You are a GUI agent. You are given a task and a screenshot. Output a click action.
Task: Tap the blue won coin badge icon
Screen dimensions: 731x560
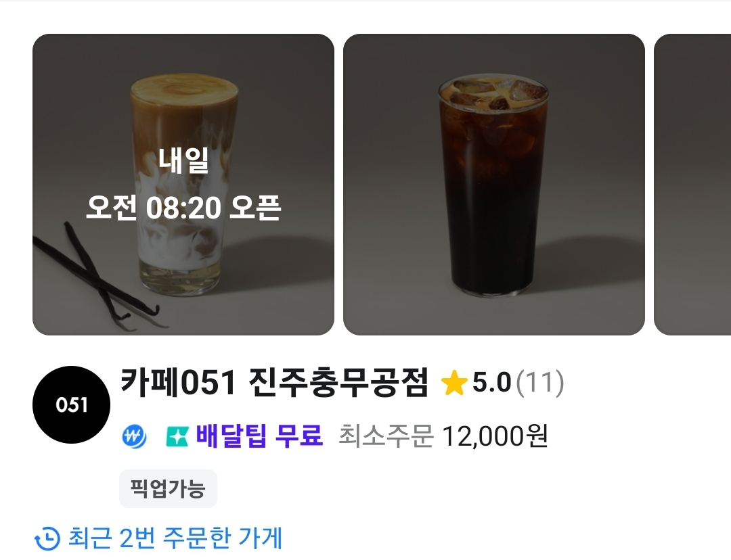(134, 436)
